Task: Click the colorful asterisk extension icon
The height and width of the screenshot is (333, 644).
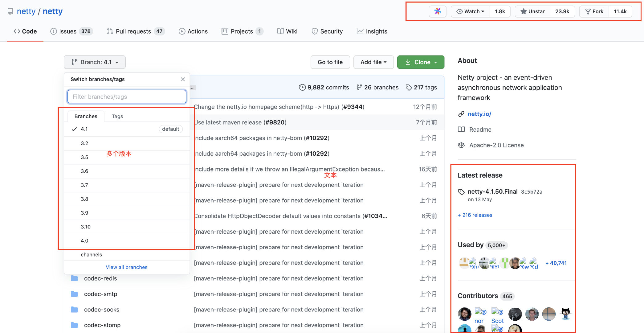Action: tap(438, 11)
